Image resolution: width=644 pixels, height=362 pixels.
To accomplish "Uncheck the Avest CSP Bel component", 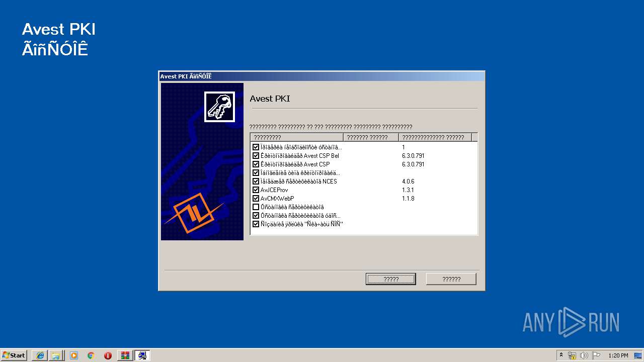I will (256, 156).
